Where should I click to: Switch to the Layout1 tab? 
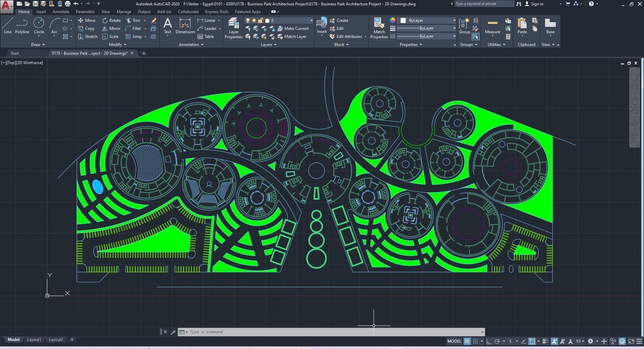coord(34,340)
